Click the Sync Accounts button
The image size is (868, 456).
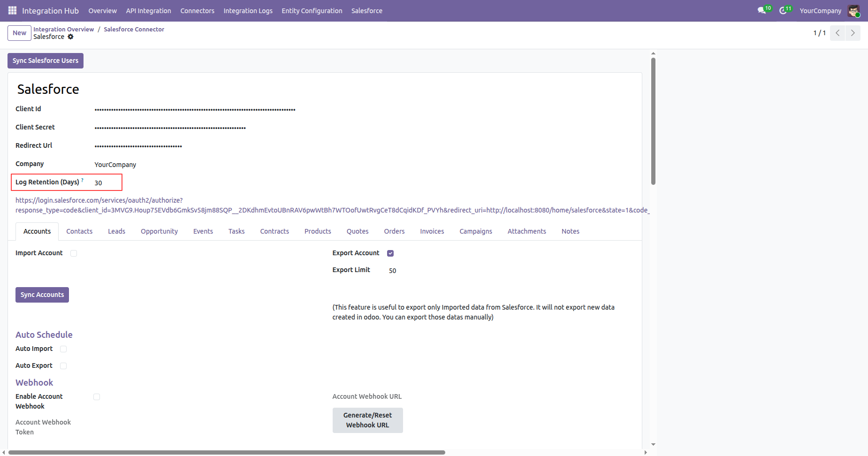[x=42, y=295]
